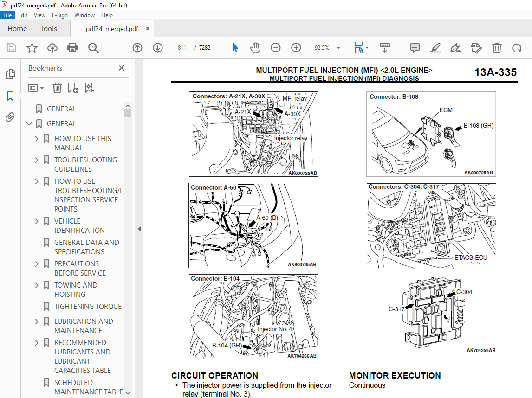The image size is (532, 398).
Task: Zoom out with minus icon
Action: tap(275, 48)
